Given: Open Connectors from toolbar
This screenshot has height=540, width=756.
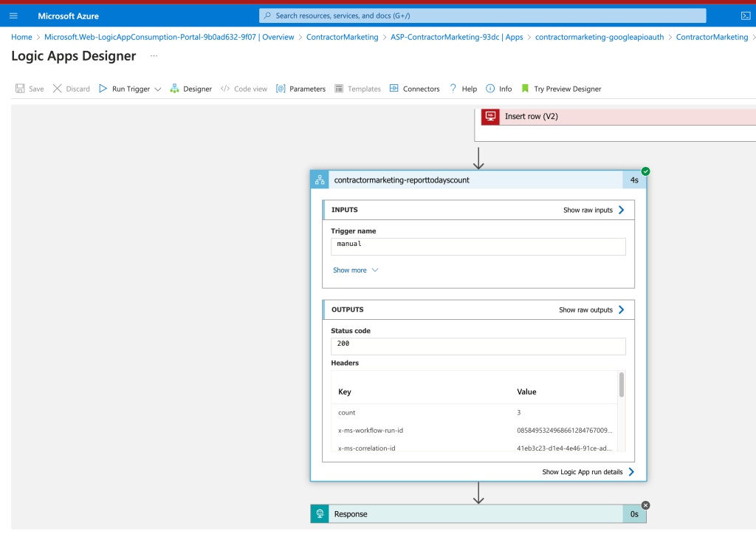Looking at the screenshot, I should [415, 89].
